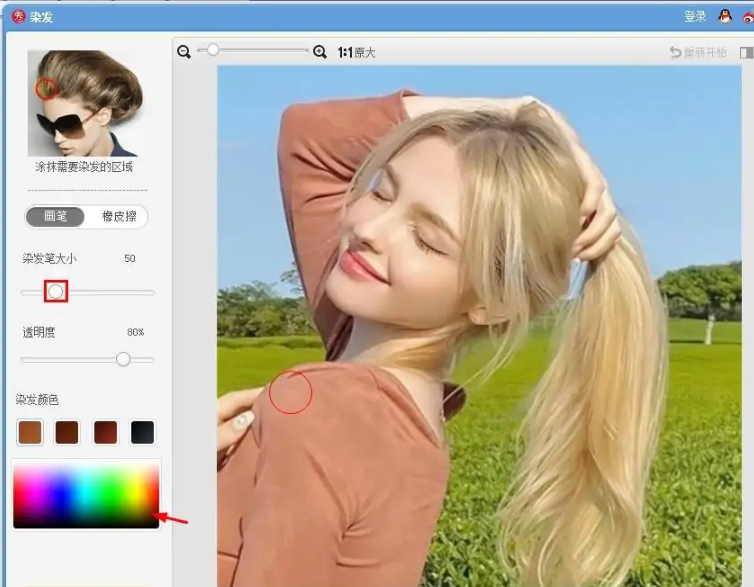Click the Weibo icon in title bar

coord(749,17)
